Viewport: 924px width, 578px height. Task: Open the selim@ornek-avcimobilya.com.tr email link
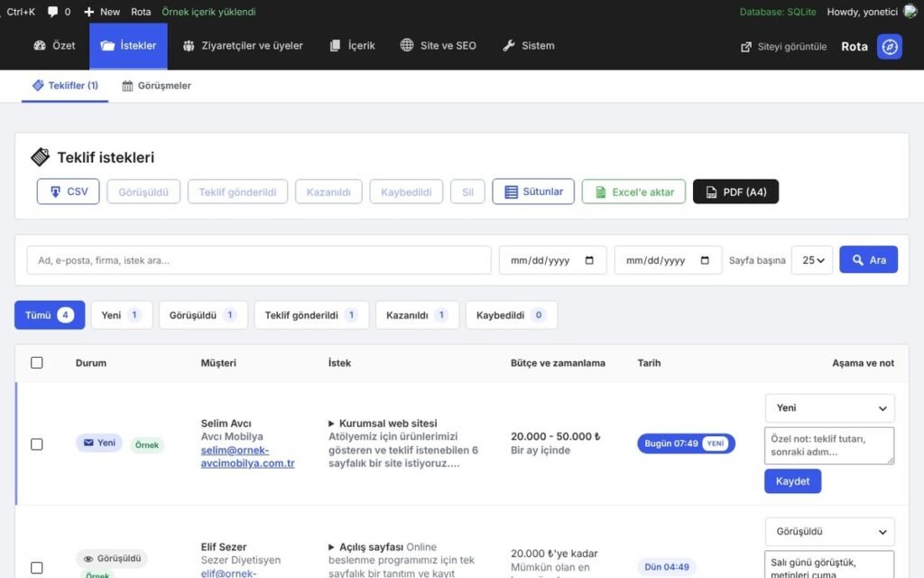click(x=247, y=456)
